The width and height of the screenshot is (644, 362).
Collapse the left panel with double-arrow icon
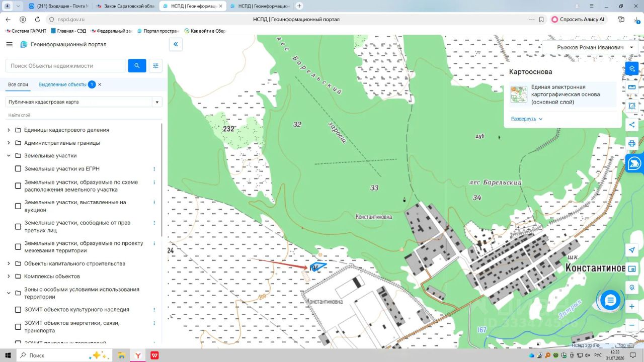(x=176, y=44)
